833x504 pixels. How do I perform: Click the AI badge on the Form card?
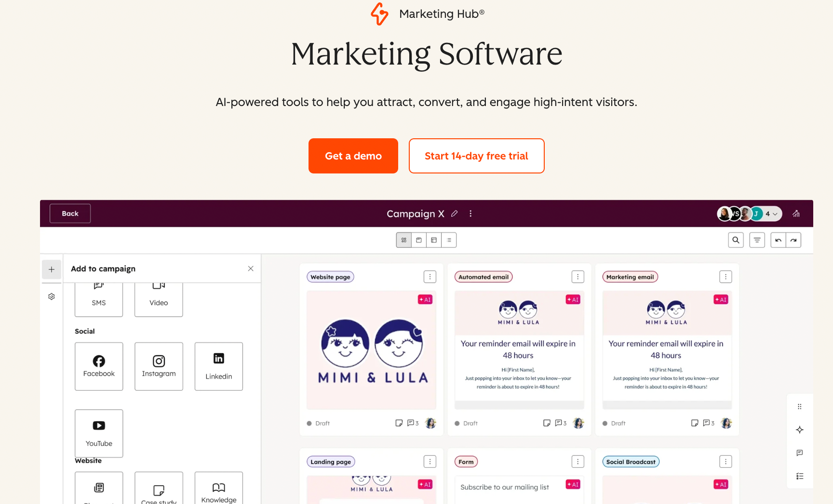click(x=573, y=484)
